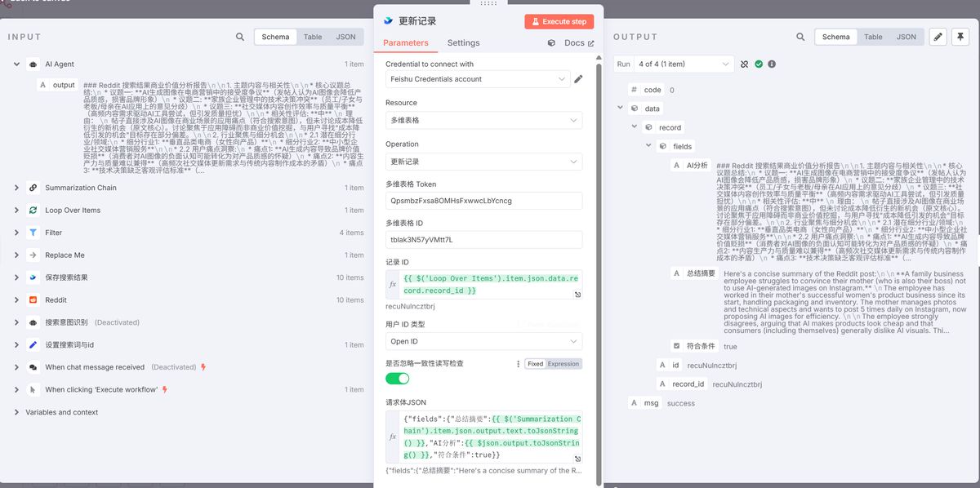The width and height of the screenshot is (980, 488).
Task: Click the edit output pencil icon
Action: [x=939, y=37]
